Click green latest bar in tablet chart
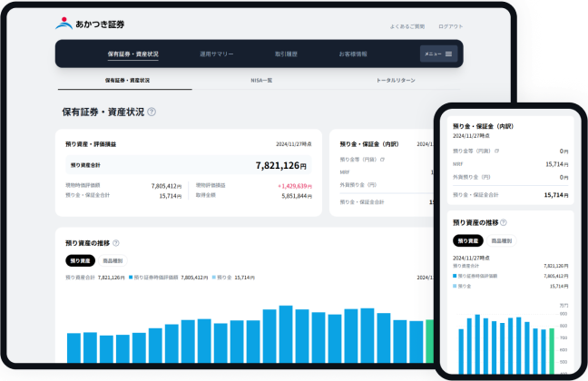 pos(430,341)
